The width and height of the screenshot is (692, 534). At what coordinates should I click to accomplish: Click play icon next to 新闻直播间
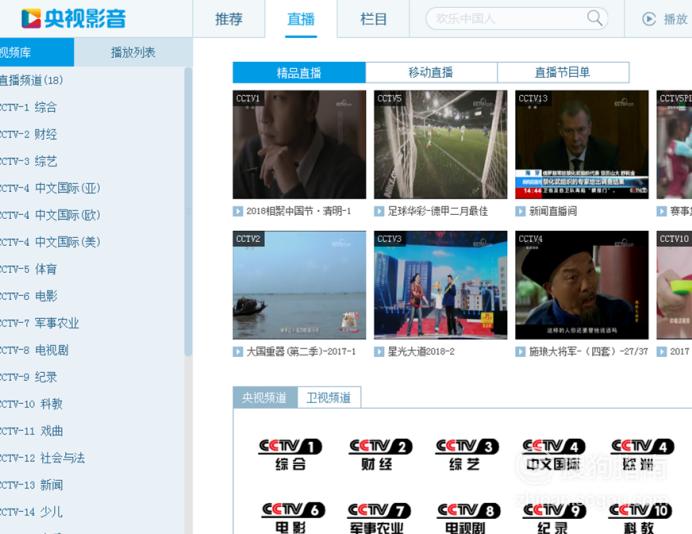click(520, 211)
